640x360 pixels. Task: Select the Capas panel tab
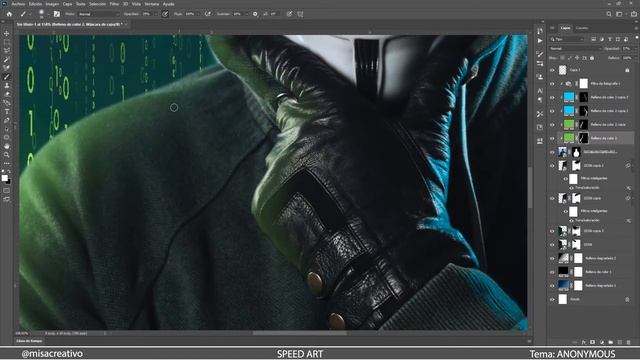point(565,28)
